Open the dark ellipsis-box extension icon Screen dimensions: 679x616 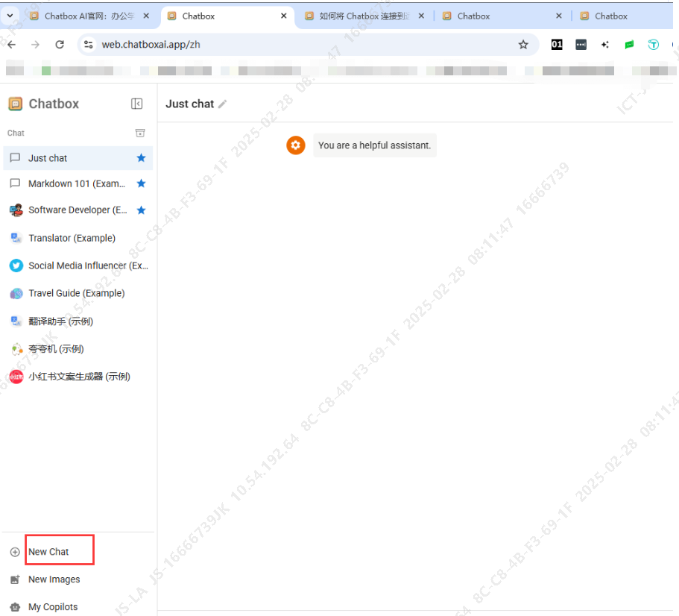(x=581, y=44)
